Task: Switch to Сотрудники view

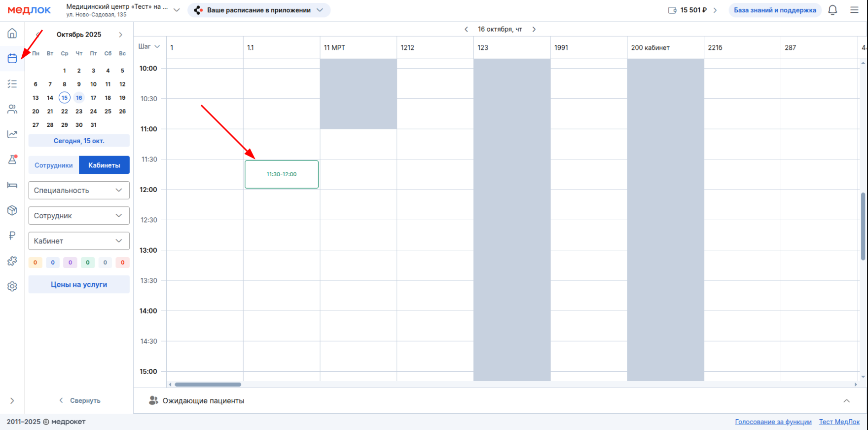Action: [54, 165]
